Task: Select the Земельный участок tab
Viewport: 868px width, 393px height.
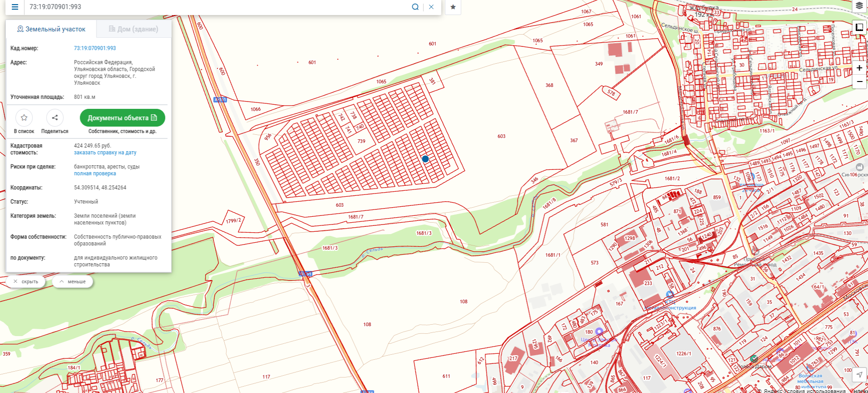Action: pos(51,29)
